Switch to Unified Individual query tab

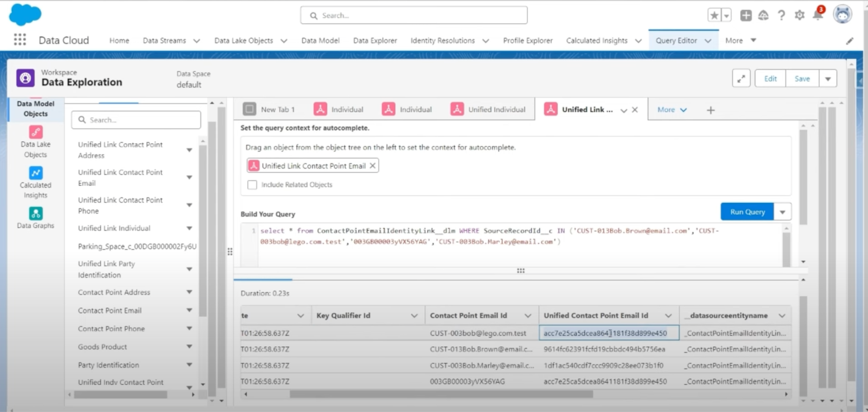pyautogui.click(x=488, y=109)
